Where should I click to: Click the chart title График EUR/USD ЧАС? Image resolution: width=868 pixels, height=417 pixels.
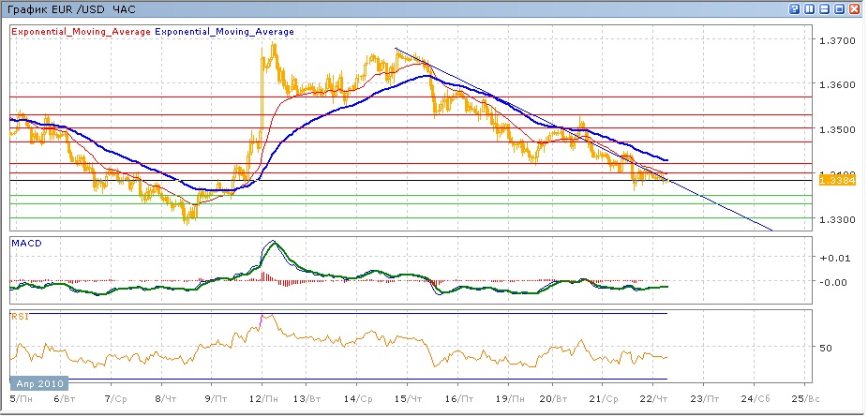tap(71, 9)
